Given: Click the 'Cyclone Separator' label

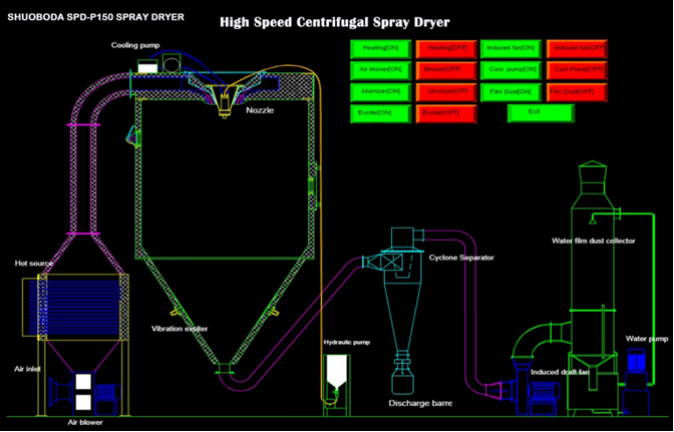Looking at the screenshot, I should pyautogui.click(x=461, y=258).
